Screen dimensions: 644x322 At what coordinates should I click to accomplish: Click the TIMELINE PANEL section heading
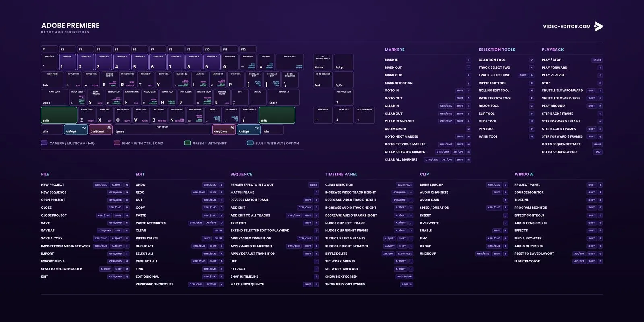tap(341, 174)
